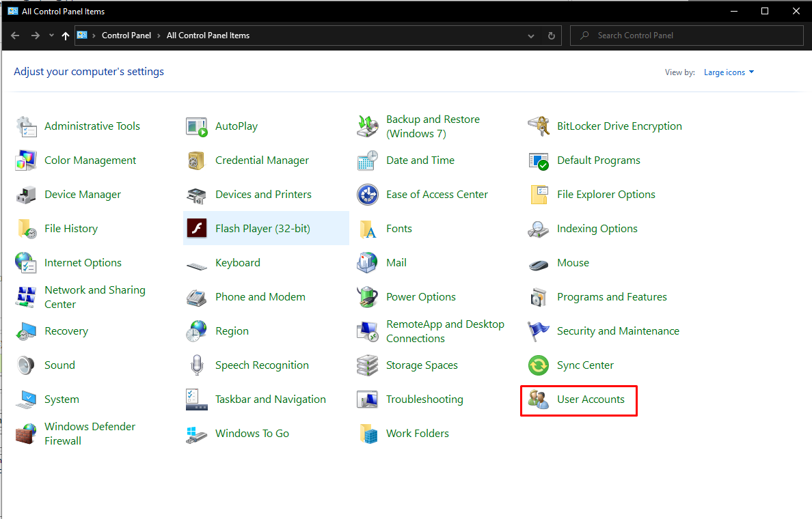Click the All Control Panel Items breadcrumb
Screen dimensions: 812x519
point(208,36)
